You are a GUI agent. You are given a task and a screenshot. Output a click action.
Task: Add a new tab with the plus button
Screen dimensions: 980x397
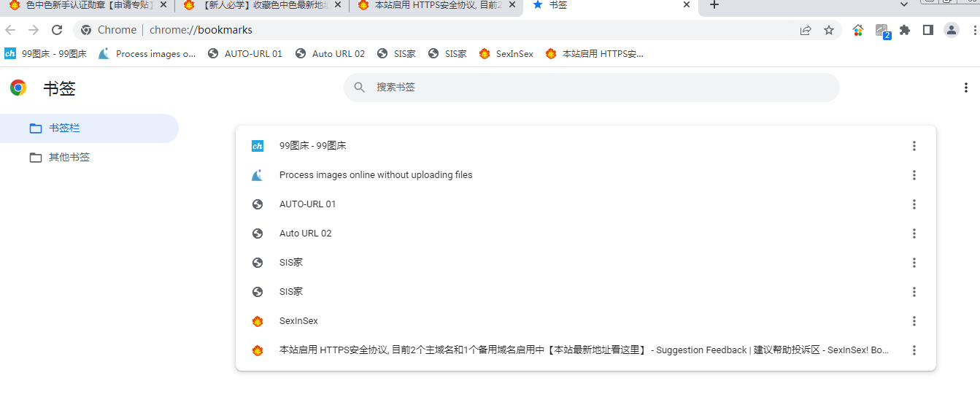pyautogui.click(x=714, y=5)
